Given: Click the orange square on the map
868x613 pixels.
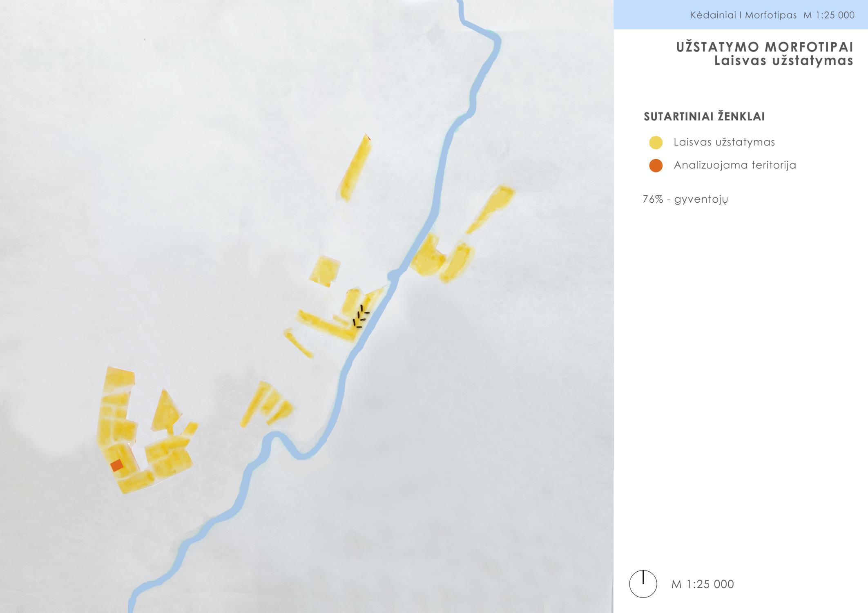Looking at the screenshot, I should pos(117,465).
